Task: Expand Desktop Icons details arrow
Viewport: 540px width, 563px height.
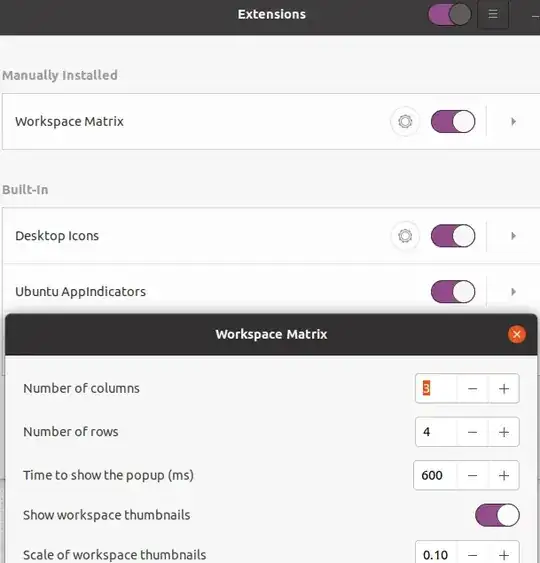Action: tap(513, 236)
